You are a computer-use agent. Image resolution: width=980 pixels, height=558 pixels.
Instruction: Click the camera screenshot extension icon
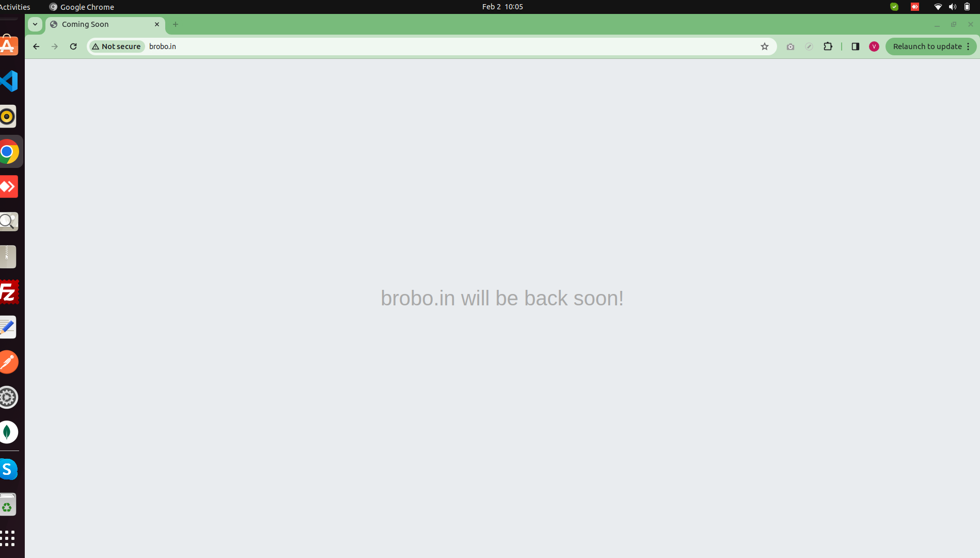[x=791, y=47]
